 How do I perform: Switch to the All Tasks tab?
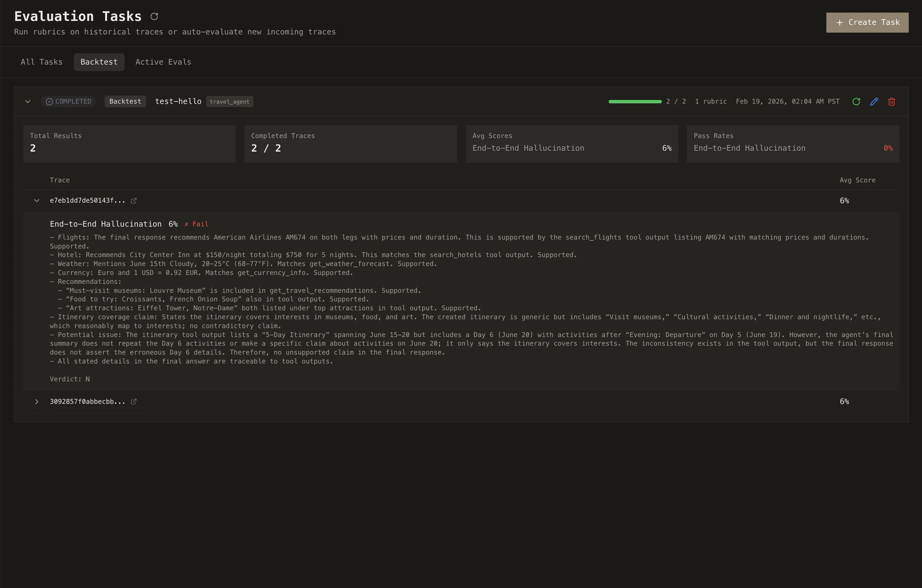pyautogui.click(x=41, y=62)
